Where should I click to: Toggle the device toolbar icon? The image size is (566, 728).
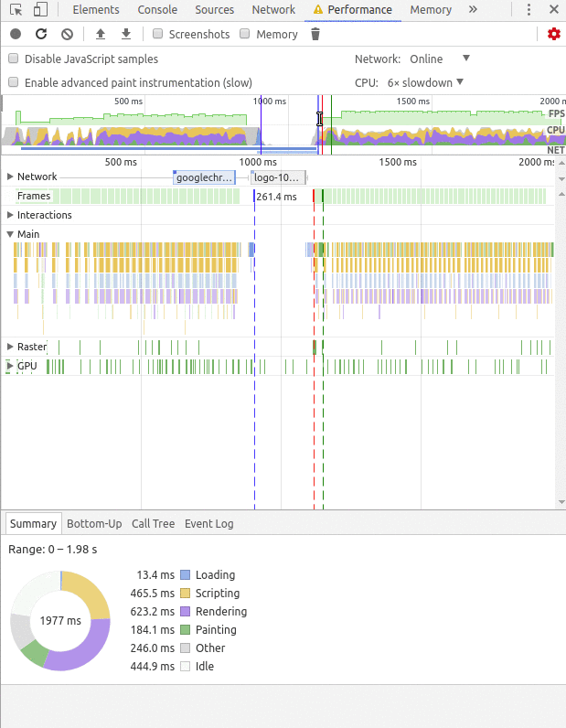pos(40,10)
